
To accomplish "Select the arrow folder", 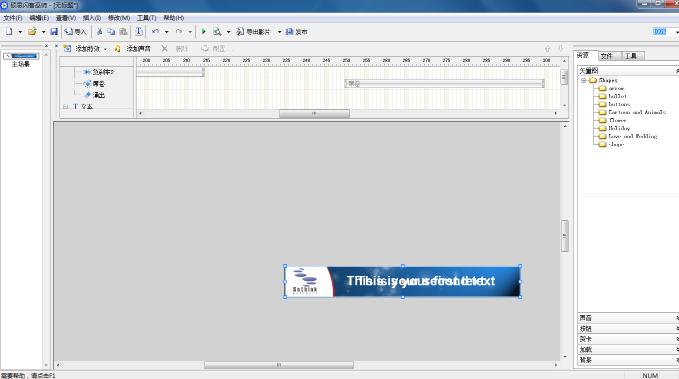I will 616,88.
